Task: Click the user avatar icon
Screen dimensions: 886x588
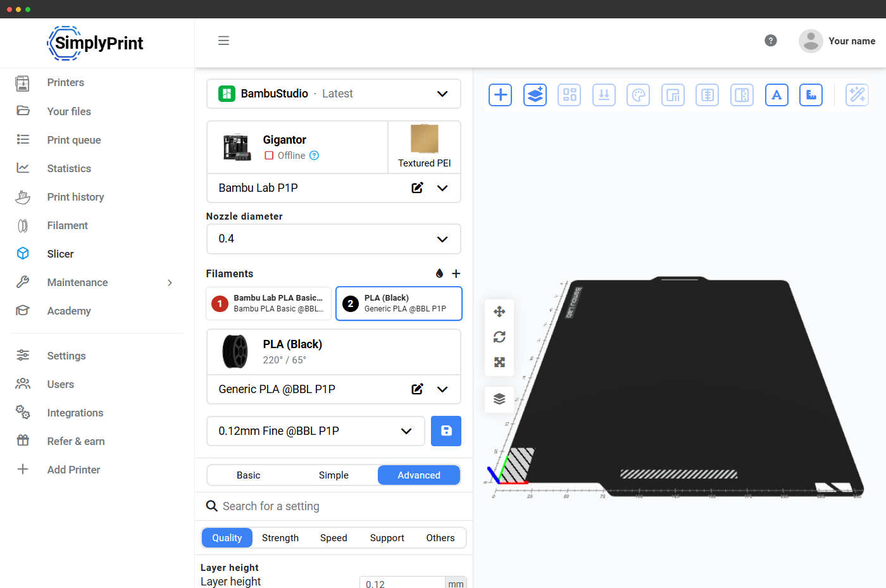Action: coord(811,41)
